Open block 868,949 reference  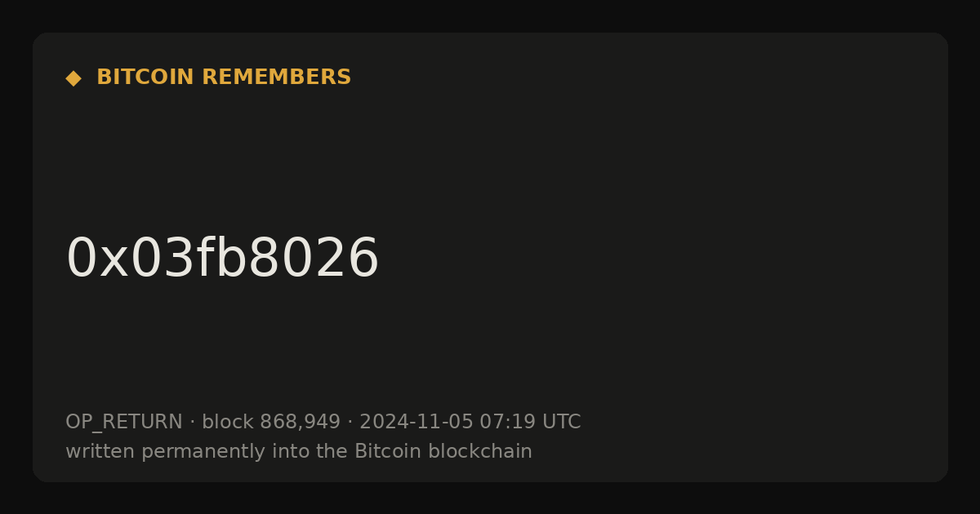[x=271, y=423]
